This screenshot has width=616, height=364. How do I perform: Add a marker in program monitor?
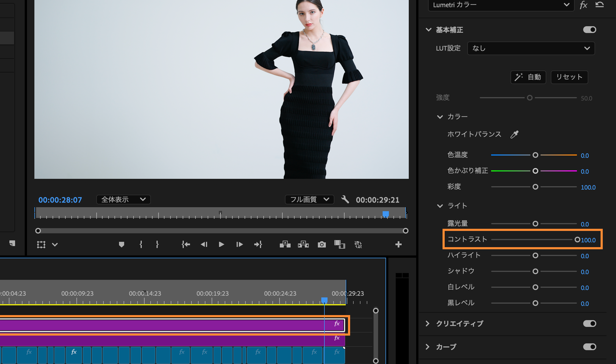121,244
